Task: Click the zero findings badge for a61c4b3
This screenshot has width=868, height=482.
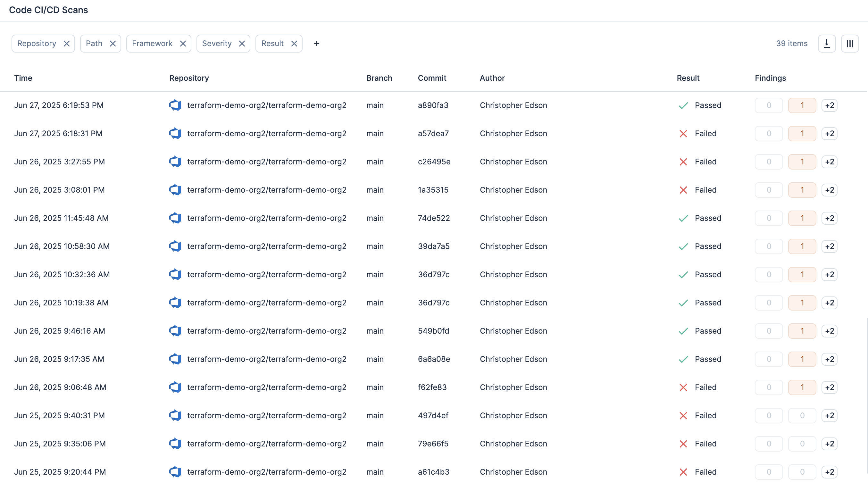Action: (x=769, y=471)
